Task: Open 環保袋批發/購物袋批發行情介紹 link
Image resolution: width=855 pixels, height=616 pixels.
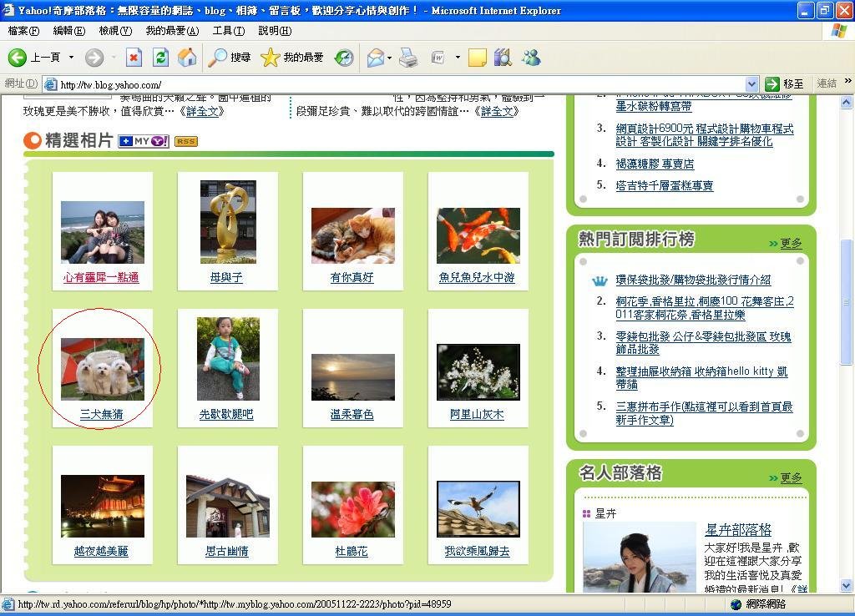Action: click(x=693, y=280)
